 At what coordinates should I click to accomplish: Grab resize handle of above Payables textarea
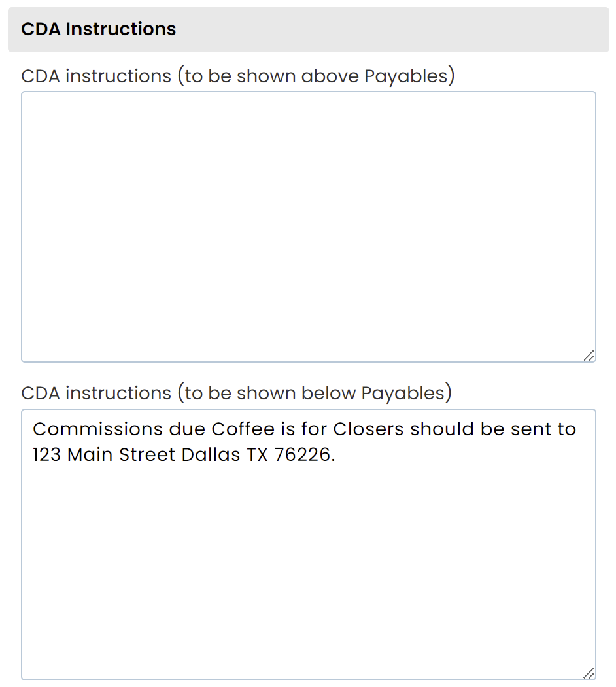[x=589, y=355]
